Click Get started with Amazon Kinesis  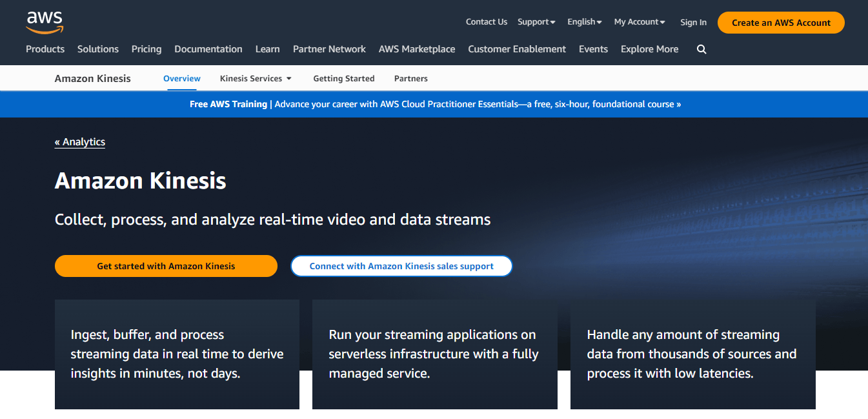click(166, 266)
